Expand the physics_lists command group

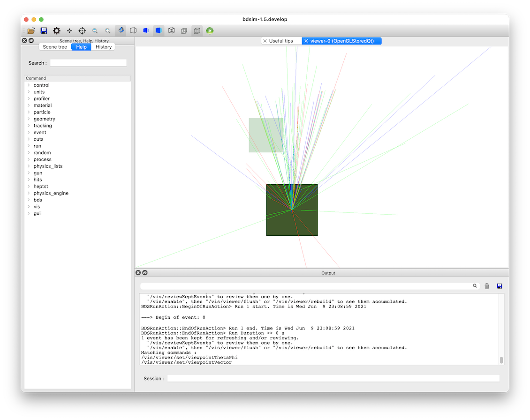pos(29,166)
